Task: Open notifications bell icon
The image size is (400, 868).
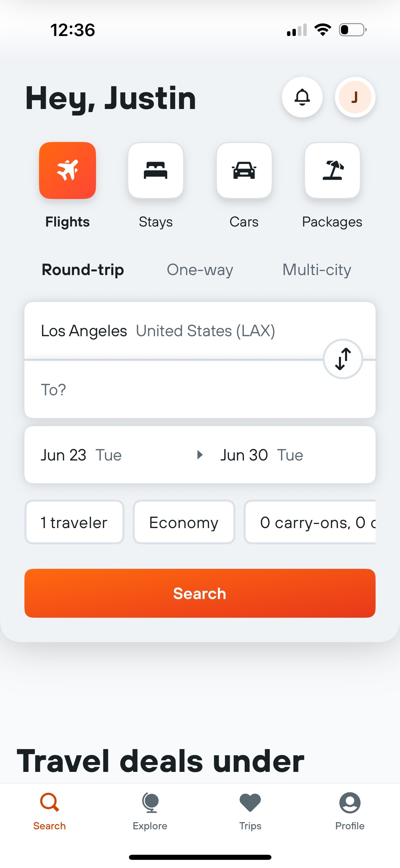Action: 302,97
